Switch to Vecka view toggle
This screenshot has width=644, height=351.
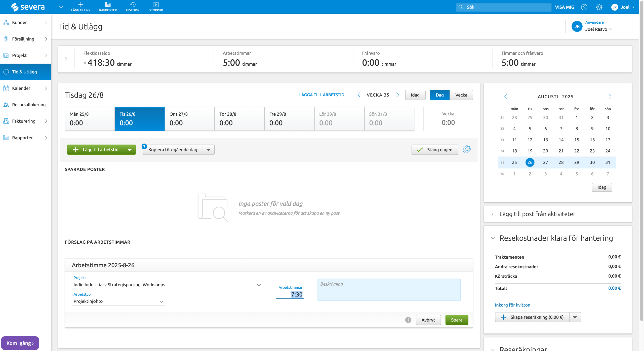pyautogui.click(x=461, y=95)
